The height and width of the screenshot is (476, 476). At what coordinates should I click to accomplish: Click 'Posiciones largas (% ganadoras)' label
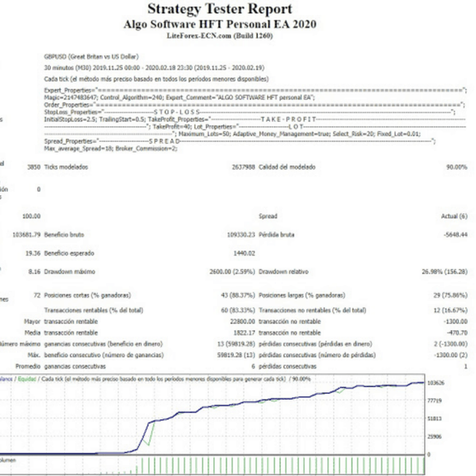[x=302, y=295]
